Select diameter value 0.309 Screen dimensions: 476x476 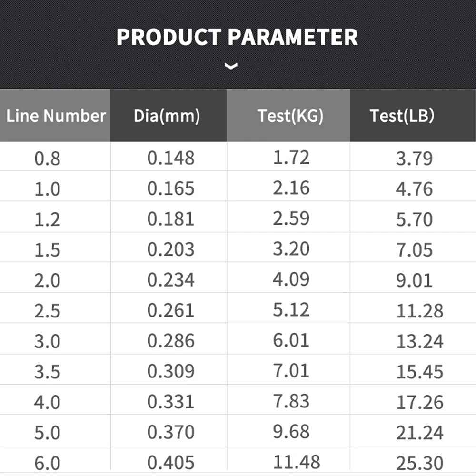[171, 371]
